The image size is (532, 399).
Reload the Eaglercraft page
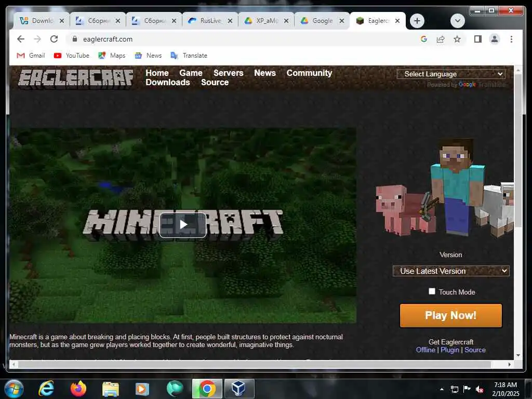54,39
